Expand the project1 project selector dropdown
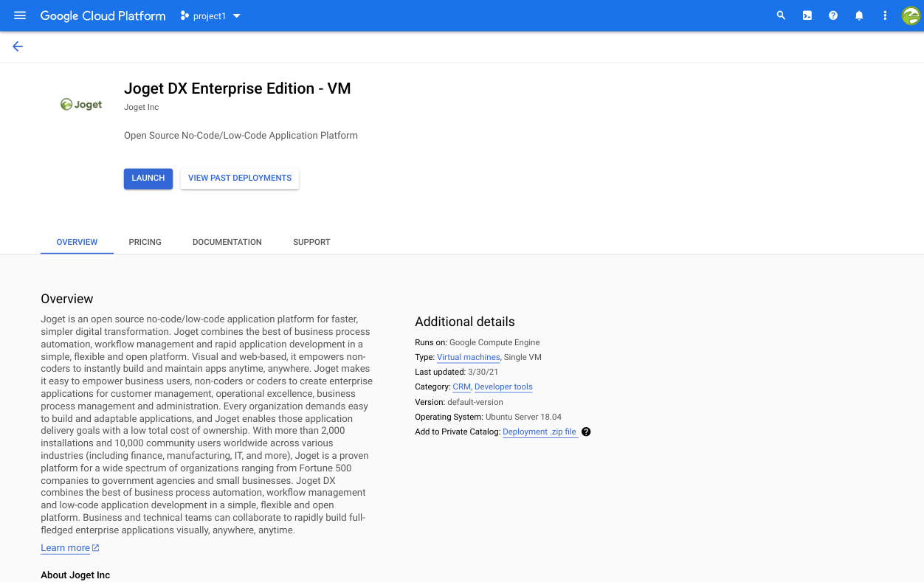 coord(211,15)
